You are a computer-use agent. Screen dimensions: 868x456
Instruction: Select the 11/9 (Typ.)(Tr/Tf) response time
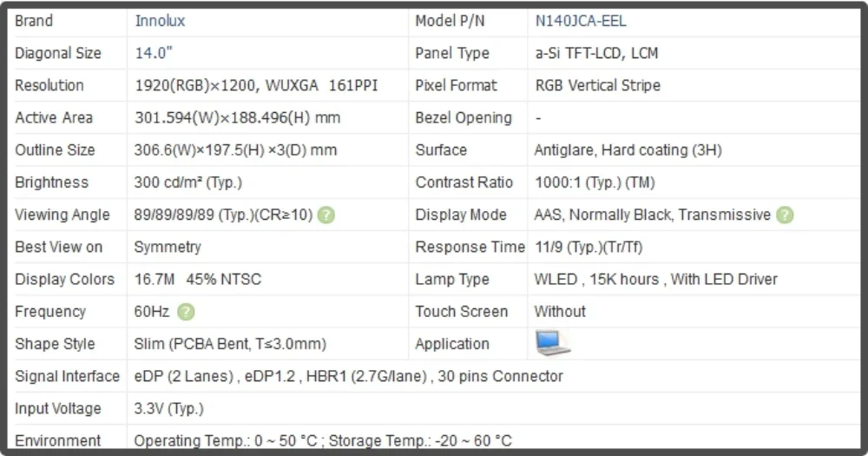pos(589,248)
